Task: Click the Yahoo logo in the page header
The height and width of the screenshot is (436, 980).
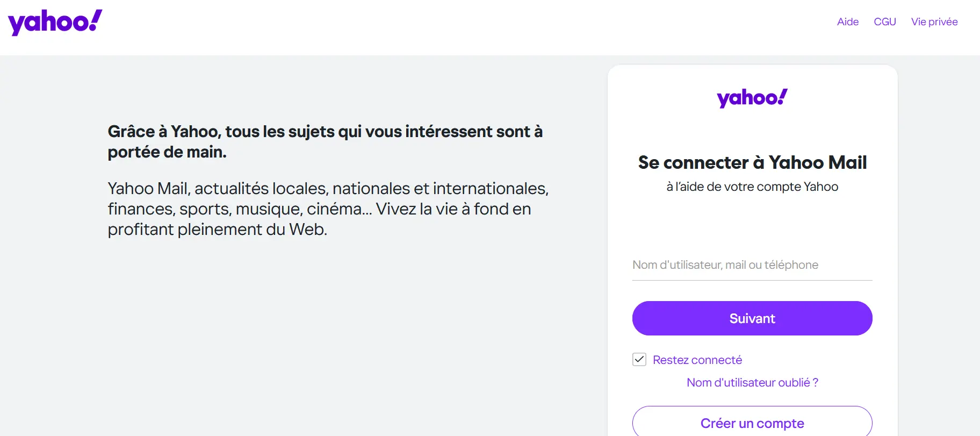Action: 55,23
